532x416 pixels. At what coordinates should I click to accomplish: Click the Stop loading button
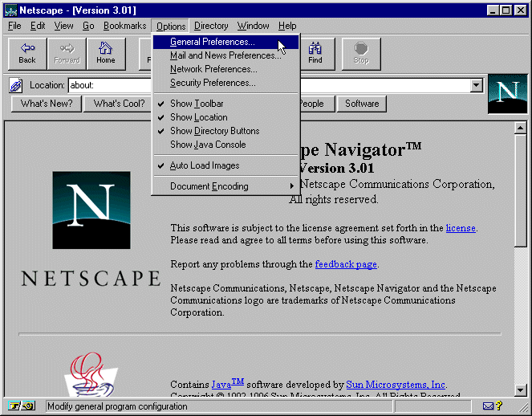(361, 54)
